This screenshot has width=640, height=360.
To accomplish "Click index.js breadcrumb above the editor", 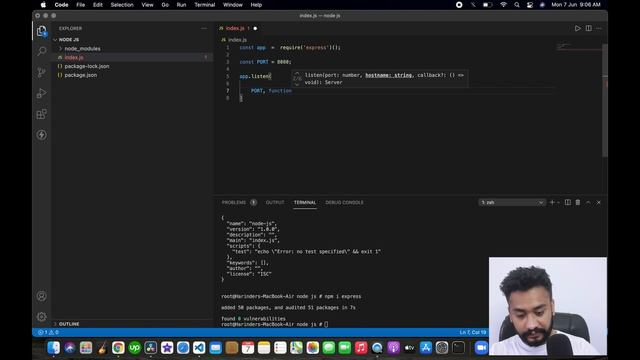I will click(234, 40).
